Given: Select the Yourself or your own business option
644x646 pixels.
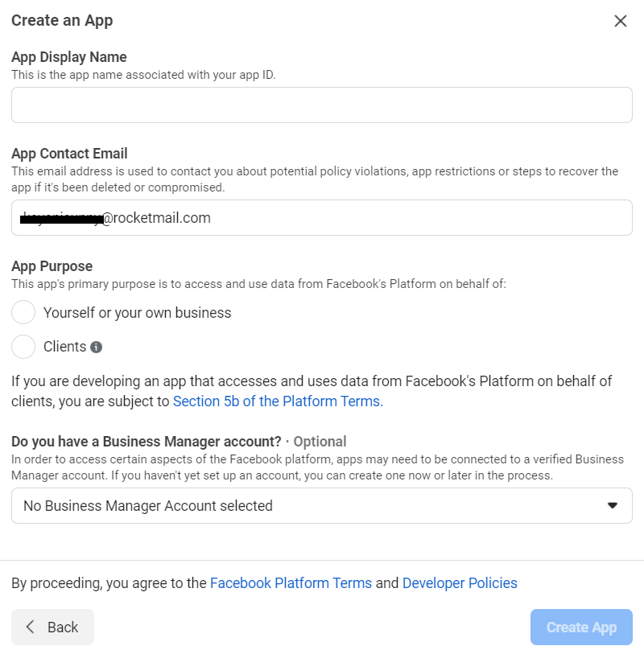Looking at the screenshot, I should pos(23,312).
